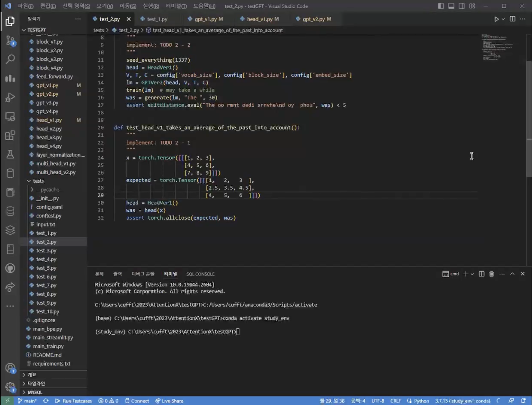The height and width of the screenshot is (405, 532).
Task: Close the terminal panel
Action: point(522,274)
